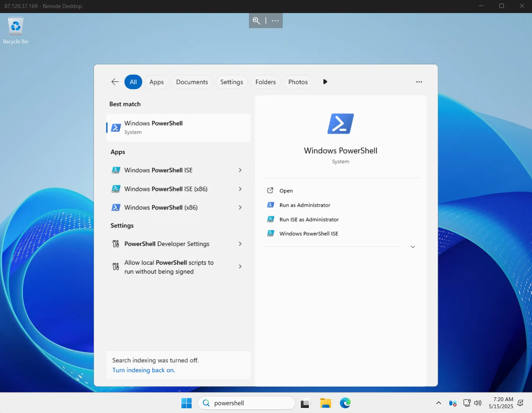Select Windows PowerShell ISE (x86) result text
Screen dimensions: 532x413
tap(166, 189)
